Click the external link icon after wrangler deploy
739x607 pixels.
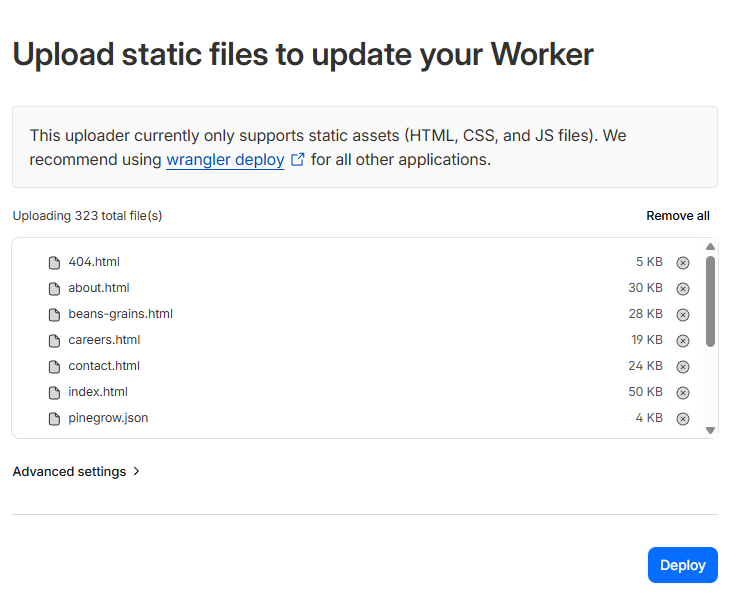pyautogui.click(x=297, y=160)
